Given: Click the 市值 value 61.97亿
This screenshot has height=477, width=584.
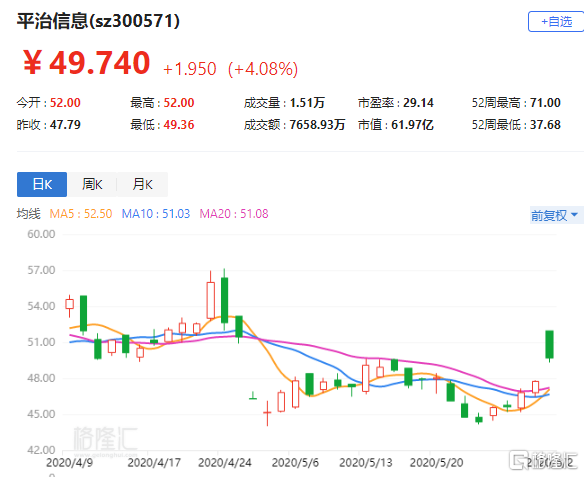Looking at the screenshot, I should (x=412, y=125).
